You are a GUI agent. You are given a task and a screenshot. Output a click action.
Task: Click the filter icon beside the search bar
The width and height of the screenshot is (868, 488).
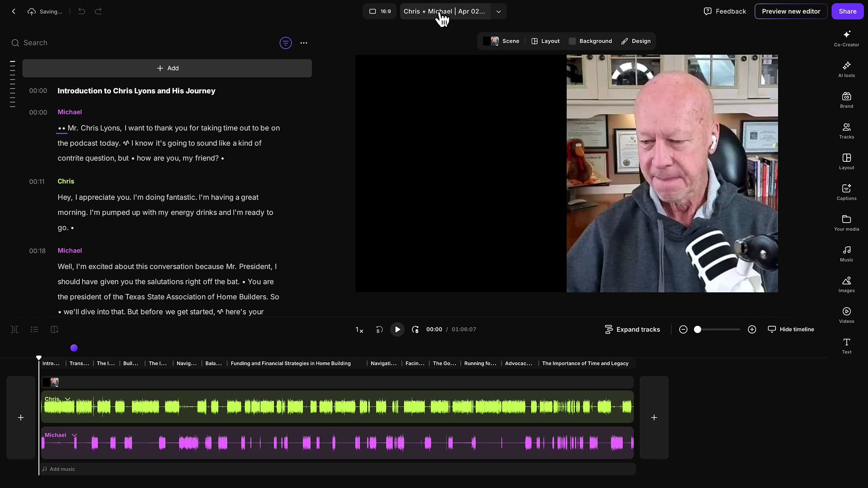(285, 43)
